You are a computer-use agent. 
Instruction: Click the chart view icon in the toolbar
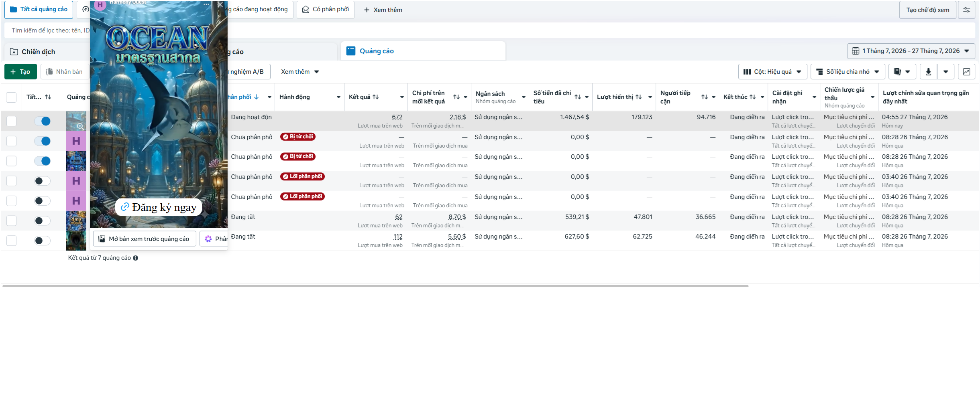[966, 72]
